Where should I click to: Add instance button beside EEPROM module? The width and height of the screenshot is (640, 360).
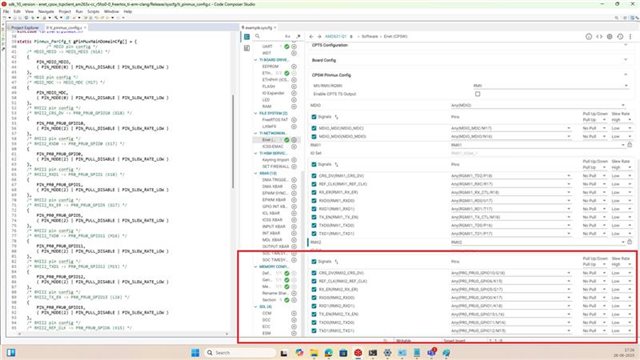click(294, 66)
